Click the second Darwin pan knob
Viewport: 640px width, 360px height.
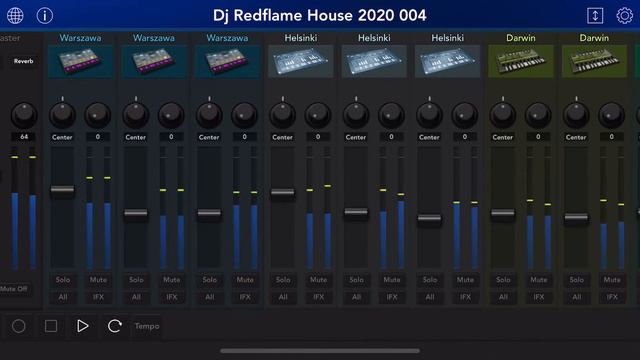point(576,116)
